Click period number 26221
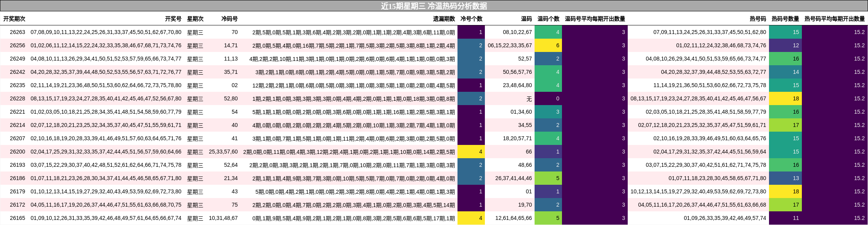 [x=18, y=112]
